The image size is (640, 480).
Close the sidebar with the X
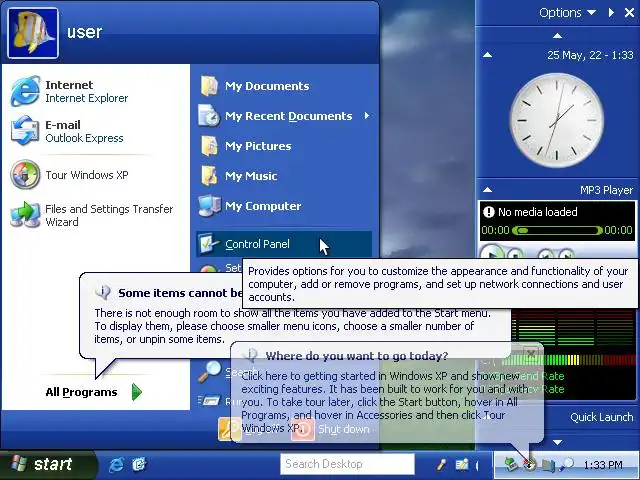tap(629, 13)
